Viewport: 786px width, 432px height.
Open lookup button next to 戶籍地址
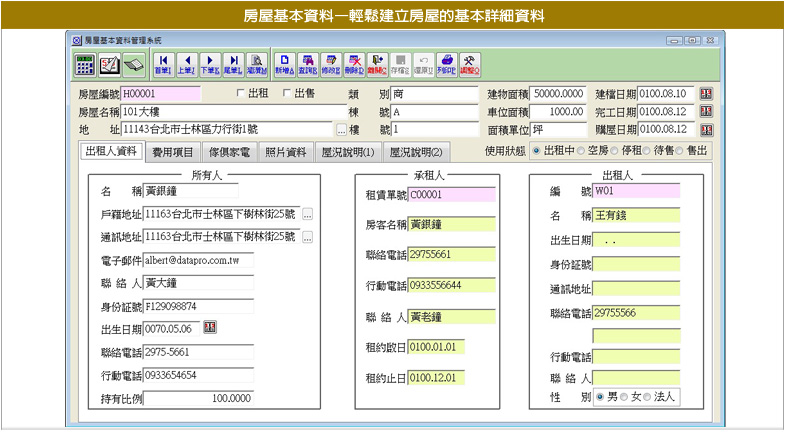click(307, 215)
